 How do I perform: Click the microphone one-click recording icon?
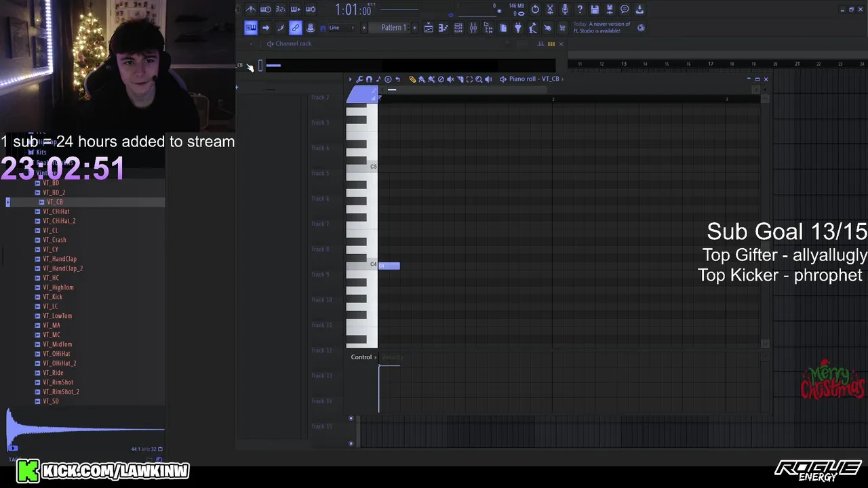click(x=565, y=9)
